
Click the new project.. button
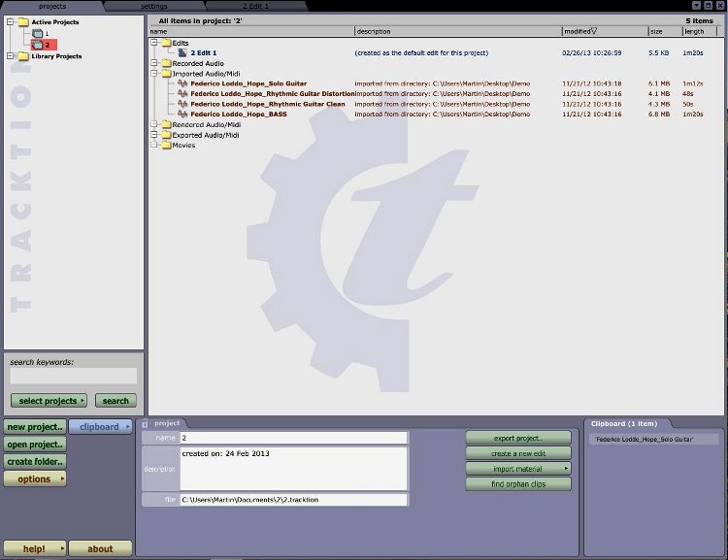click(x=35, y=427)
